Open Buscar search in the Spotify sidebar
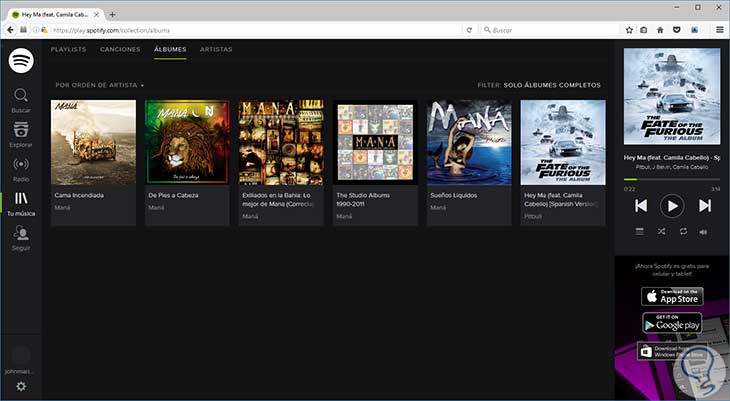This screenshot has width=730, height=401. click(21, 101)
